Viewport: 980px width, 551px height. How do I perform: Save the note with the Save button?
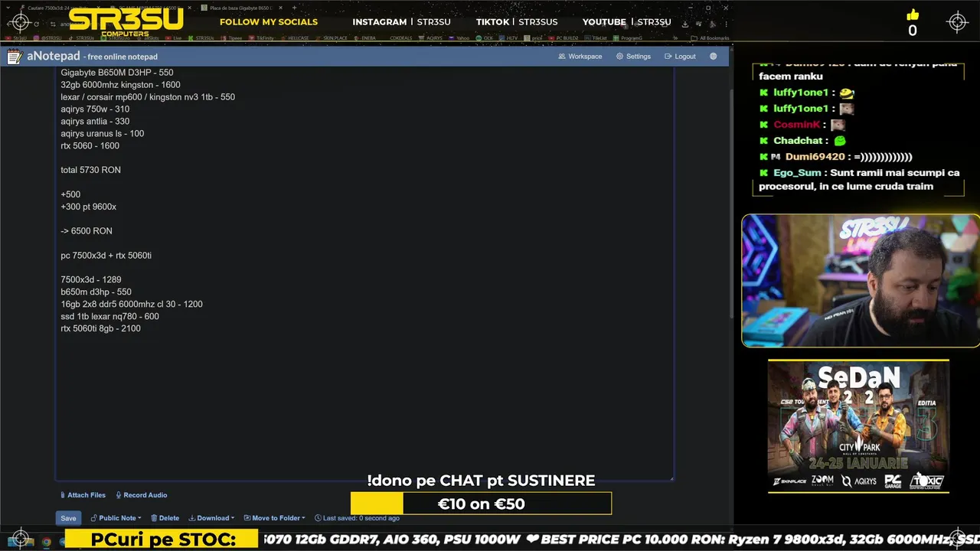coord(68,518)
